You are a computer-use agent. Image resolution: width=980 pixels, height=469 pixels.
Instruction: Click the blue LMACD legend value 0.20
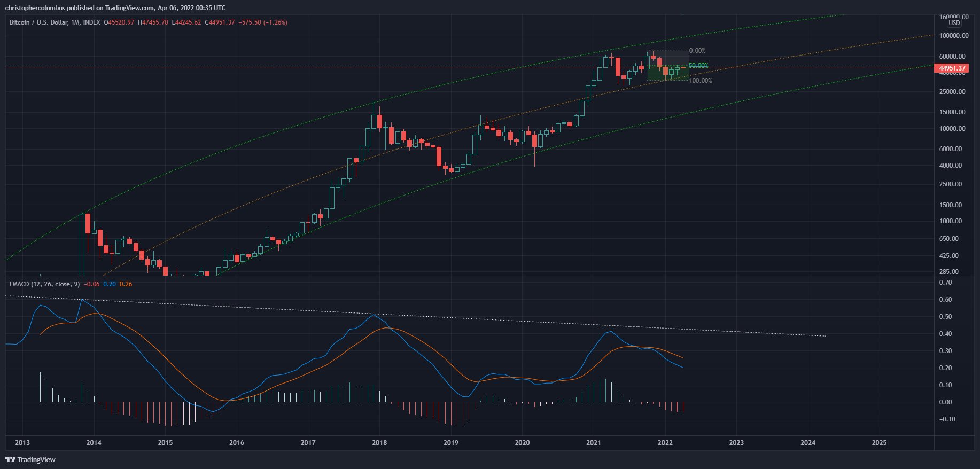click(110, 284)
